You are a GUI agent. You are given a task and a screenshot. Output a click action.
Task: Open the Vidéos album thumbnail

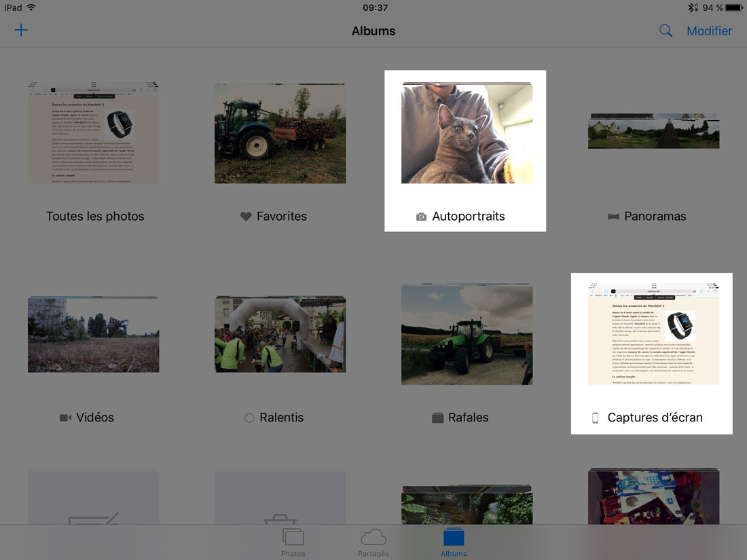click(94, 334)
